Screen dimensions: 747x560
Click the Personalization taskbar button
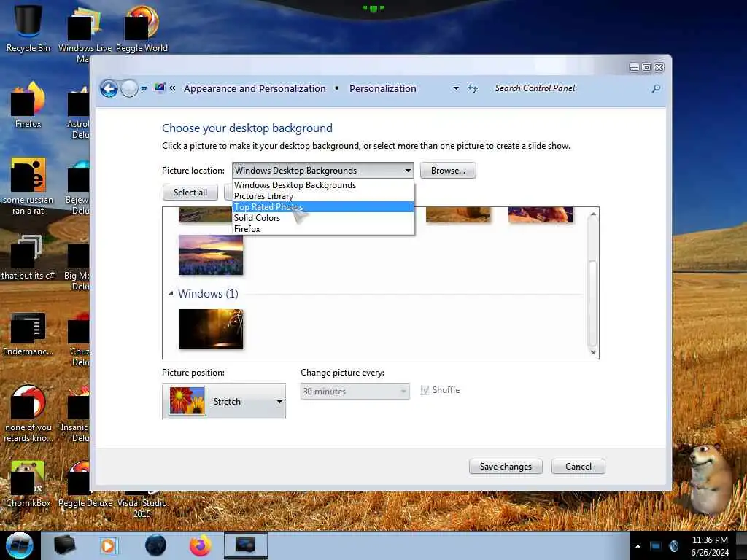click(x=246, y=545)
